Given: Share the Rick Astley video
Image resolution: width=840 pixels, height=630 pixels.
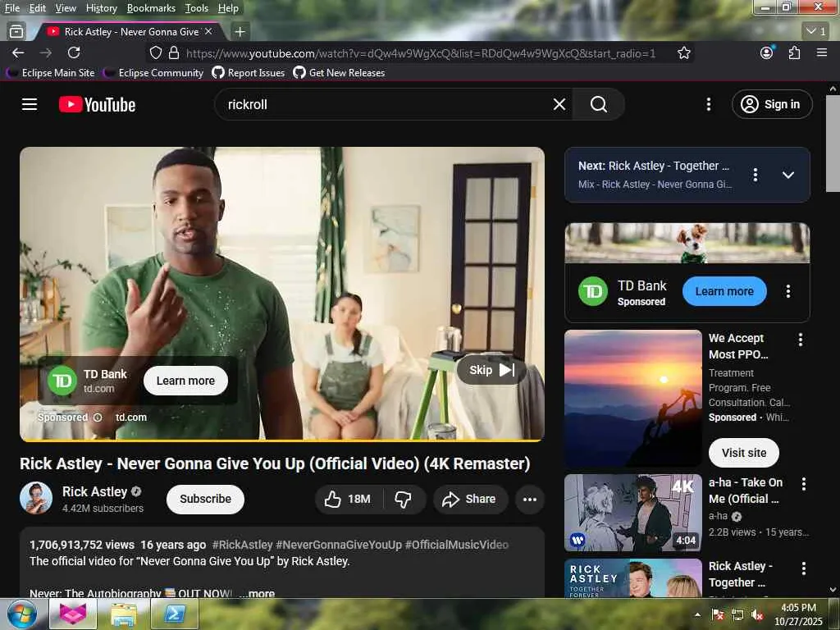Looking at the screenshot, I should 470,500.
